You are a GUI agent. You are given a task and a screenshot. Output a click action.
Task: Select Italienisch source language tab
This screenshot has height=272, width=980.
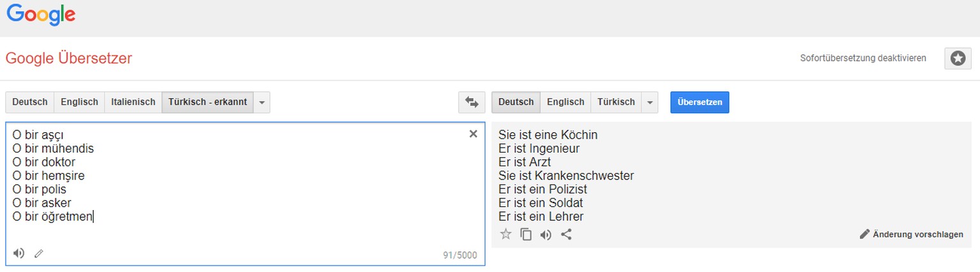[x=133, y=102]
